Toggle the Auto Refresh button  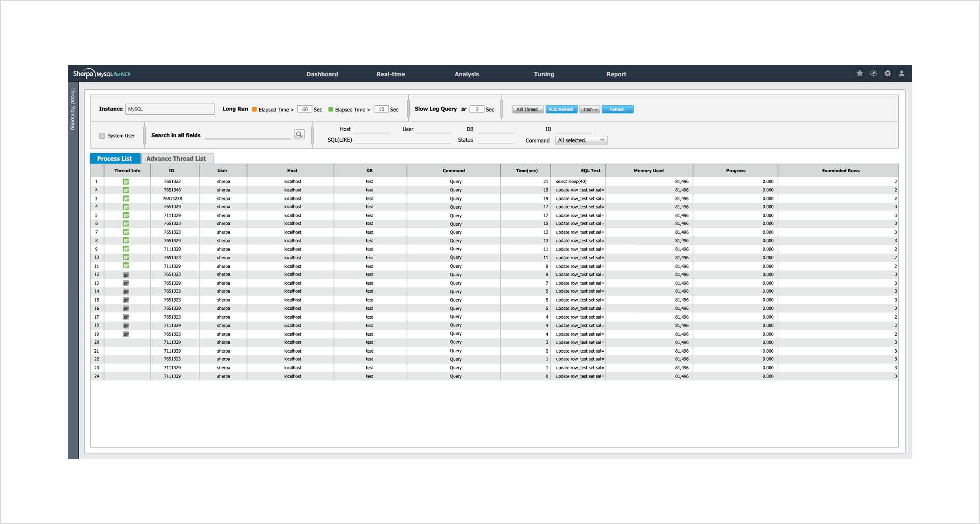point(561,109)
